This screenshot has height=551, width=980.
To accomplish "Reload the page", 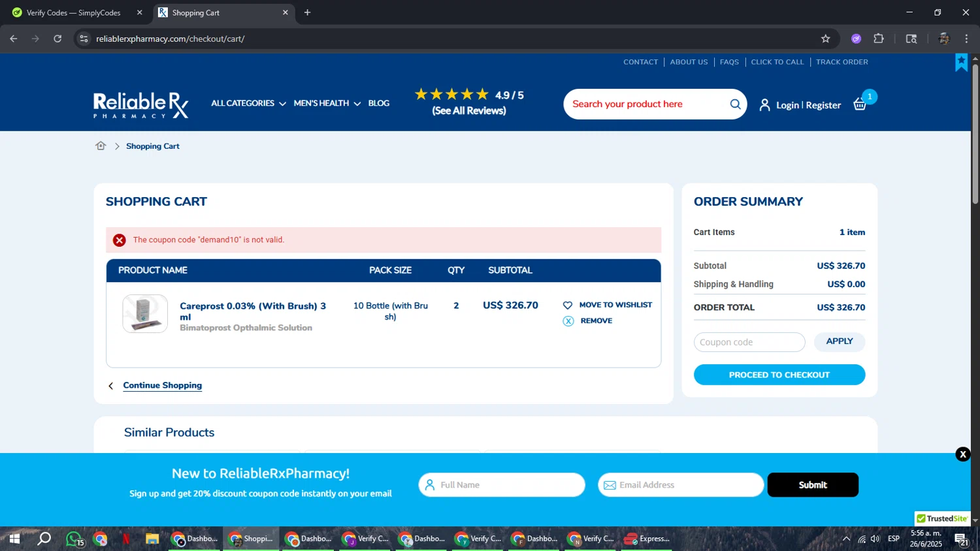I will [57, 39].
